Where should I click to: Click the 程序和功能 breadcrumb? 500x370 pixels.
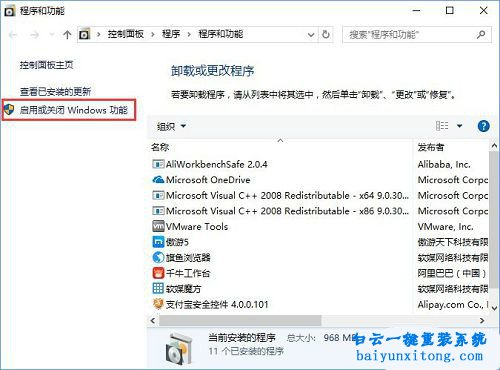point(221,34)
